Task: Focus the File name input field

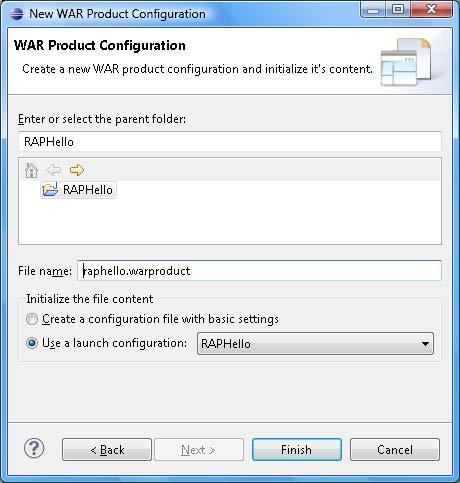Action: click(x=259, y=271)
